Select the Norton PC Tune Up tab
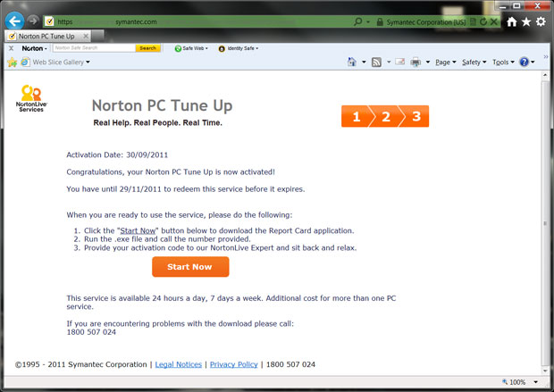 46,36
